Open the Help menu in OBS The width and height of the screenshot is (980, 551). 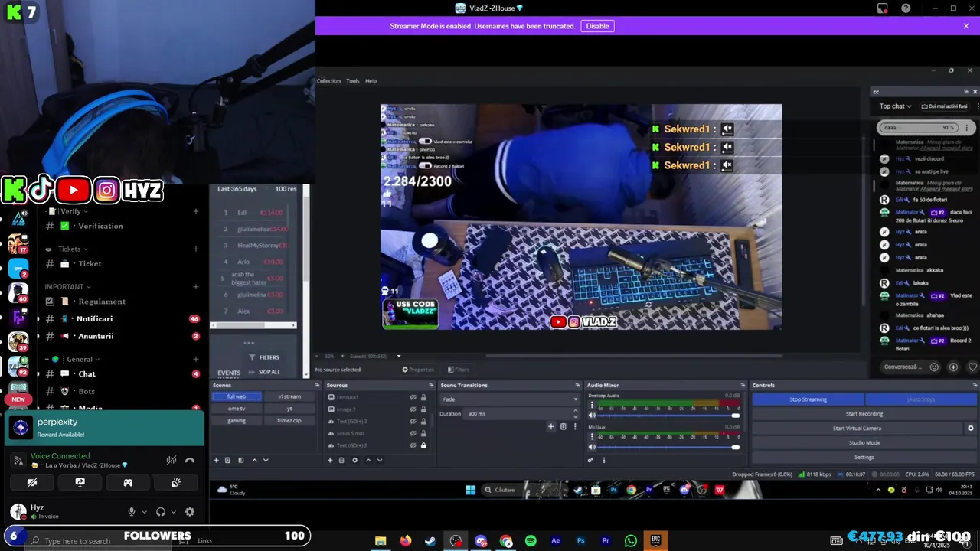[371, 81]
